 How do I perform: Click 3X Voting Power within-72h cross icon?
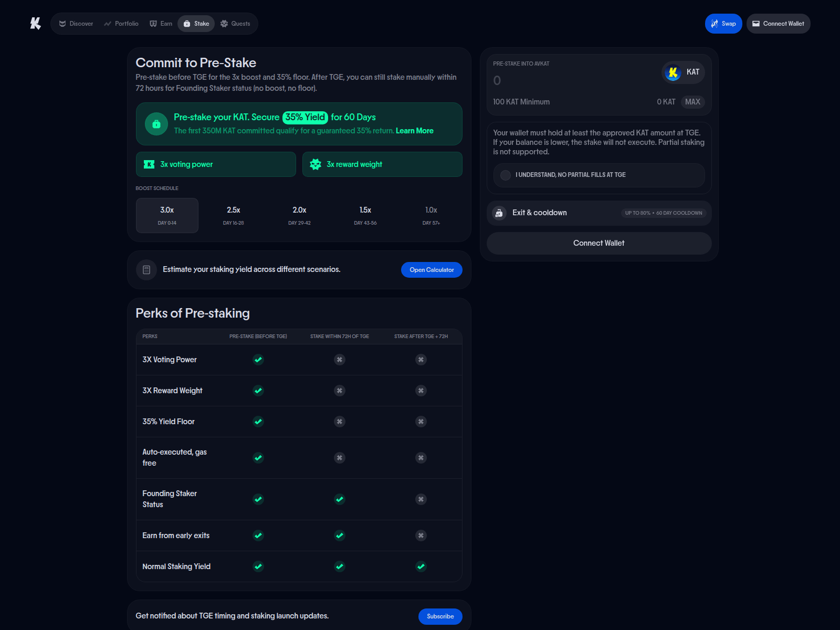point(340,360)
